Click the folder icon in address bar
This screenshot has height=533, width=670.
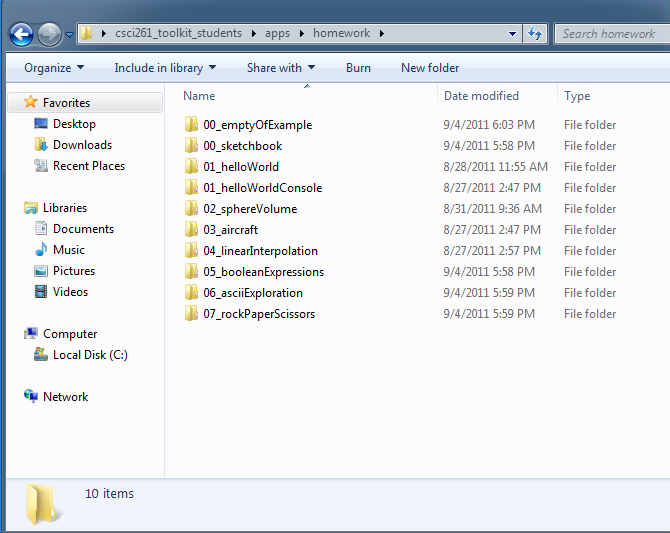coord(87,33)
